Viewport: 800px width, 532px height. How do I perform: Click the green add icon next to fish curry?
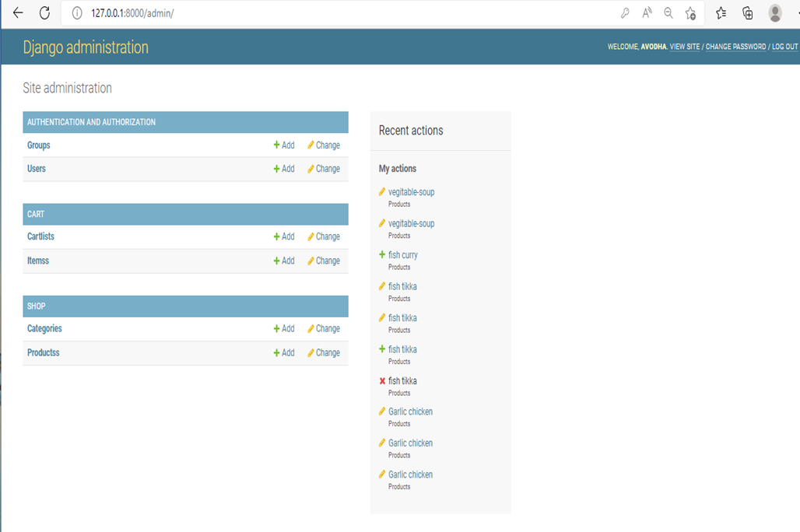point(381,254)
